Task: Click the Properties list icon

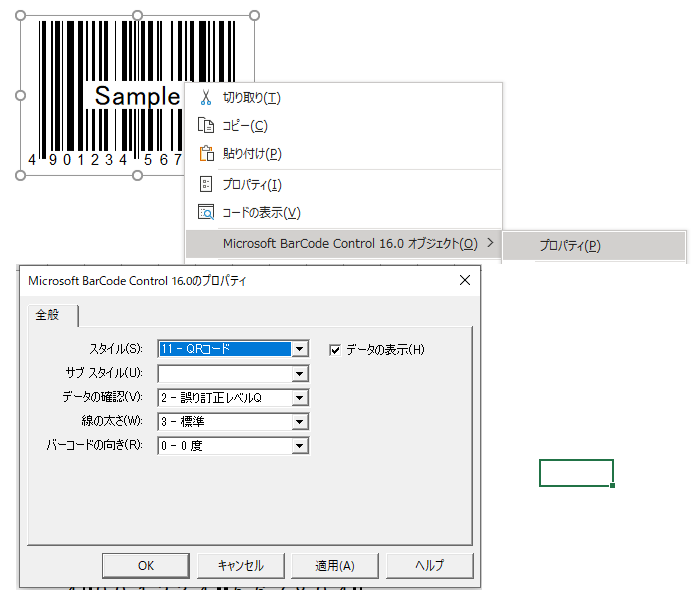Action: [206, 184]
